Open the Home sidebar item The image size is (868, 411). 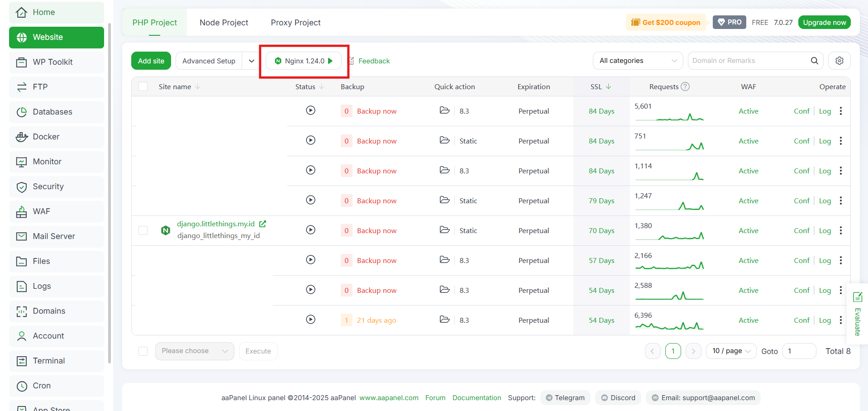(57, 12)
